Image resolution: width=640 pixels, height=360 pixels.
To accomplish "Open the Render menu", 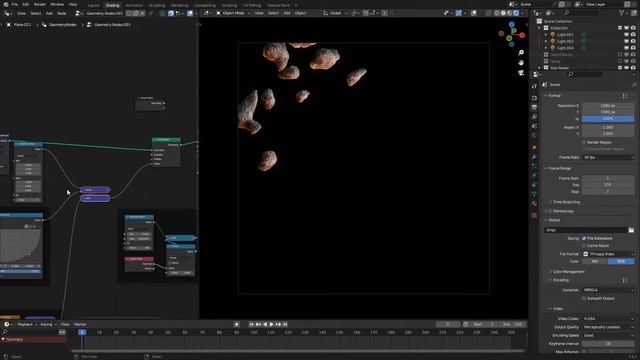I will click(x=40, y=4).
